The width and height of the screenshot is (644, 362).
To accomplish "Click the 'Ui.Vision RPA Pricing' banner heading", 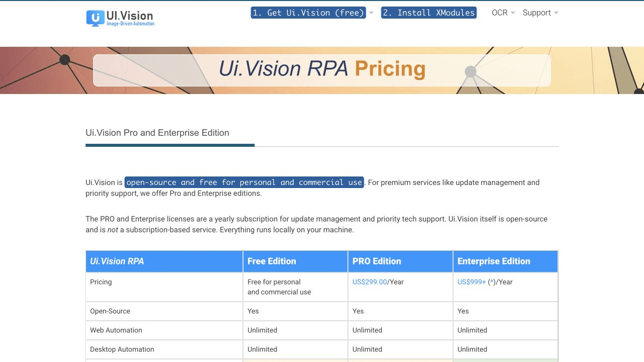I will click(322, 69).
